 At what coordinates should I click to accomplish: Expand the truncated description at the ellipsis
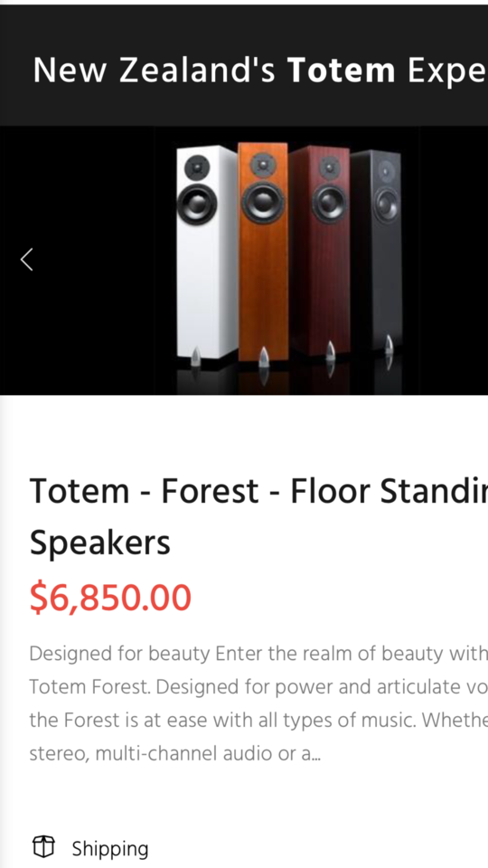pyautogui.click(x=316, y=753)
